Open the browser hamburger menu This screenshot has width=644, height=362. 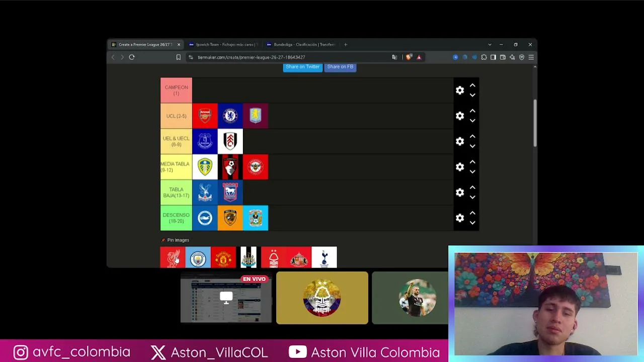tap(531, 57)
